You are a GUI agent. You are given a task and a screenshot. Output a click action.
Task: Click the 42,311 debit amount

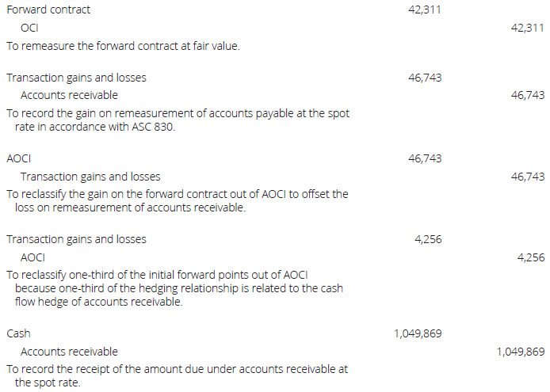pos(425,10)
